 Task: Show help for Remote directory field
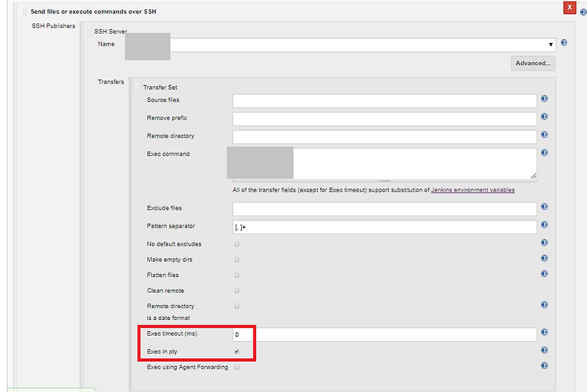point(544,135)
